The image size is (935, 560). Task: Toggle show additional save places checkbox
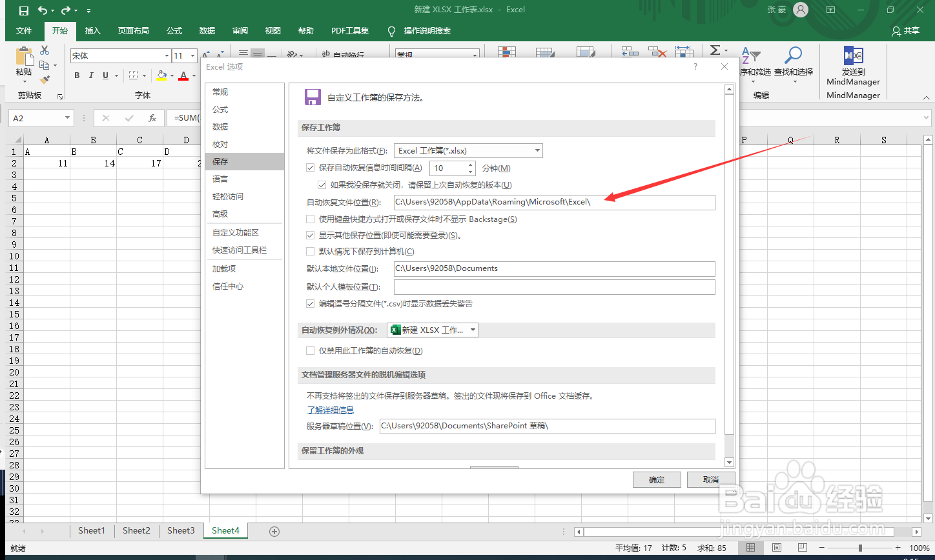click(311, 235)
